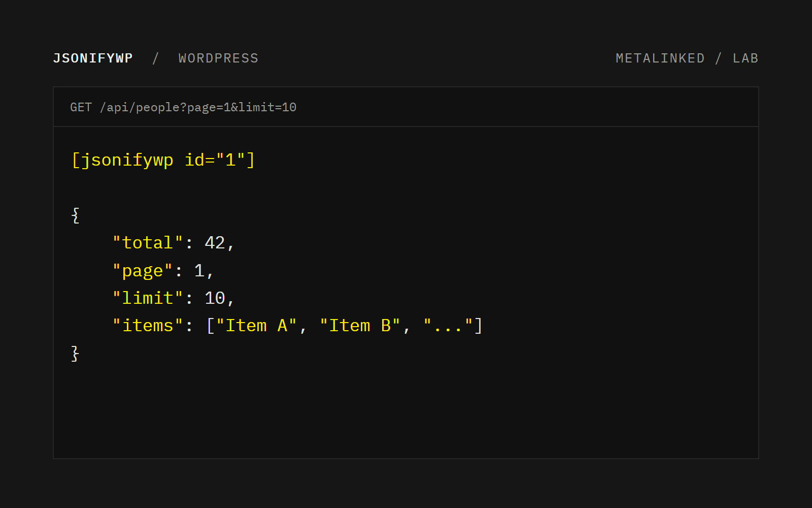
Task: Select the "Item B" array value
Action: pos(360,326)
